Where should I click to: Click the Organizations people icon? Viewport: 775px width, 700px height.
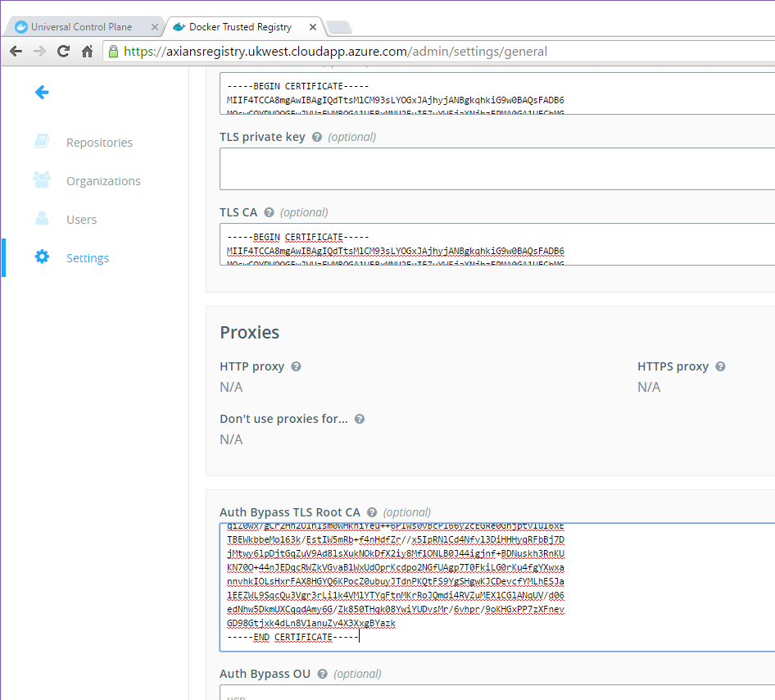pos(42,180)
